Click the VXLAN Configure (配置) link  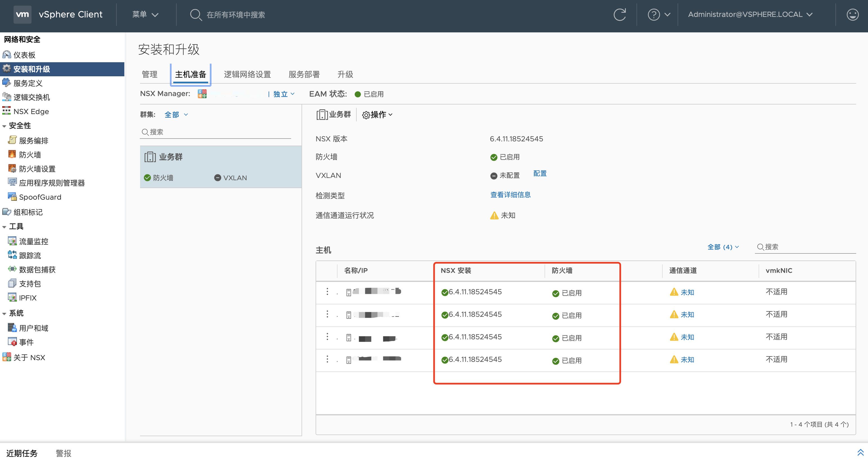tap(540, 174)
